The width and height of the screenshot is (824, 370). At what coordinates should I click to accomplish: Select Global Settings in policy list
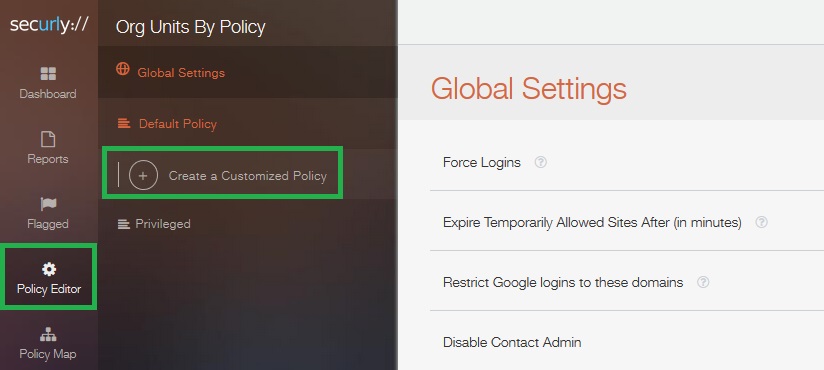[181, 73]
